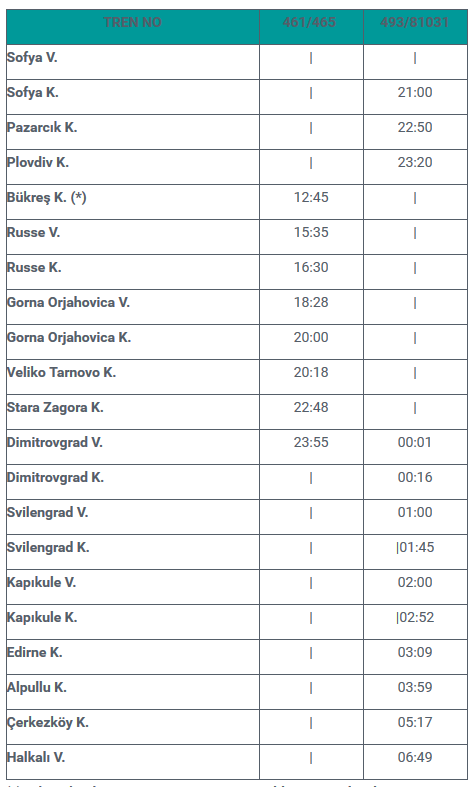Select the 493/81031 train column header
474x787 pixels.
pos(415,23)
